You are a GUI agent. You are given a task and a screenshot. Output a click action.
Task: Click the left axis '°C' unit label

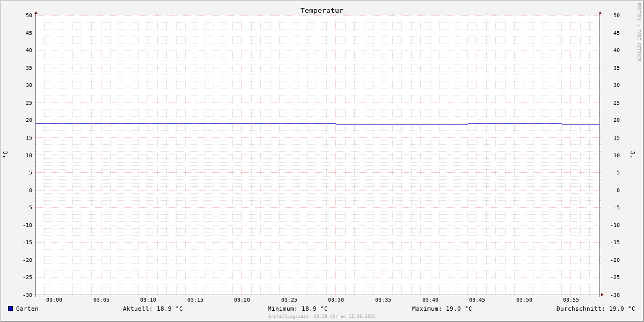click(5, 155)
